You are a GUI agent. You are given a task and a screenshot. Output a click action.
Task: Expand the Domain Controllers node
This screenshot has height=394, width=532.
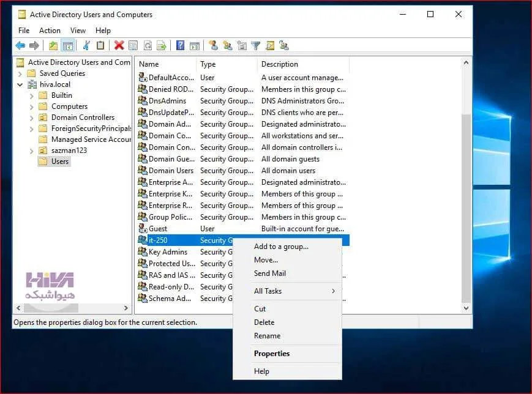(32, 117)
